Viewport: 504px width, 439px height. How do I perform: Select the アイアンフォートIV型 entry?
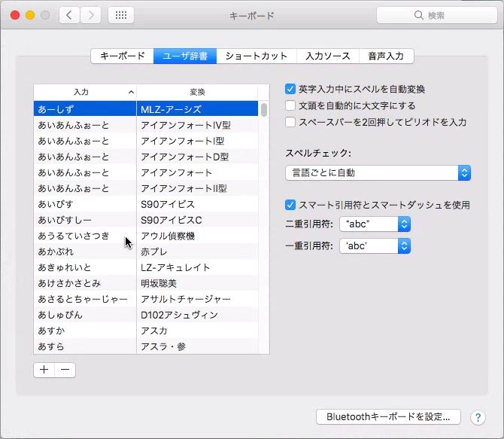[197, 125]
